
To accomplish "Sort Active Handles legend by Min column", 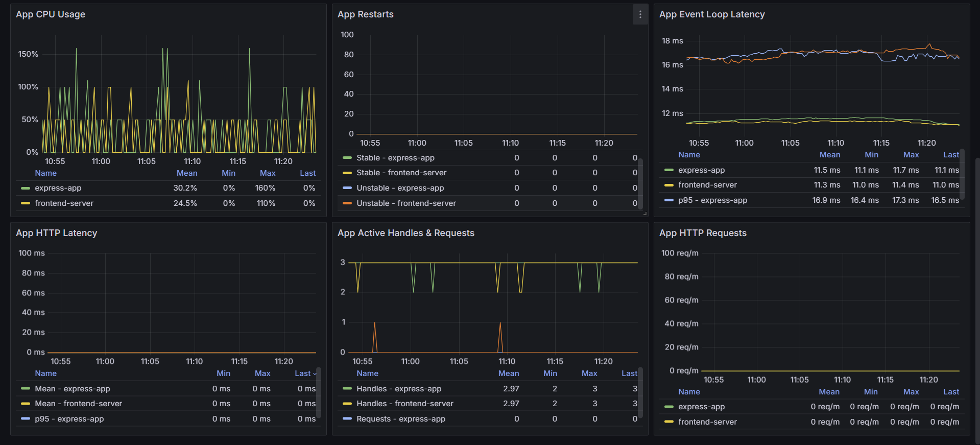I will pos(550,373).
